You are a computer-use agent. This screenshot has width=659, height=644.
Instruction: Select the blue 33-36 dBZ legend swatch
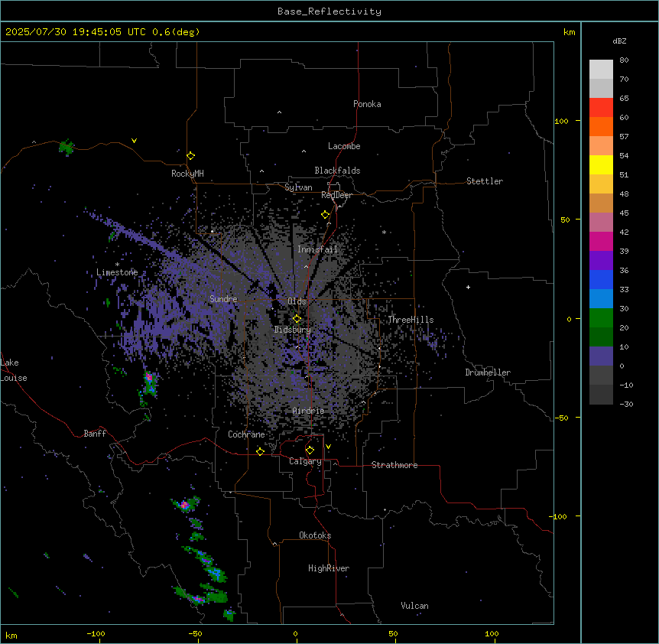tap(601, 279)
